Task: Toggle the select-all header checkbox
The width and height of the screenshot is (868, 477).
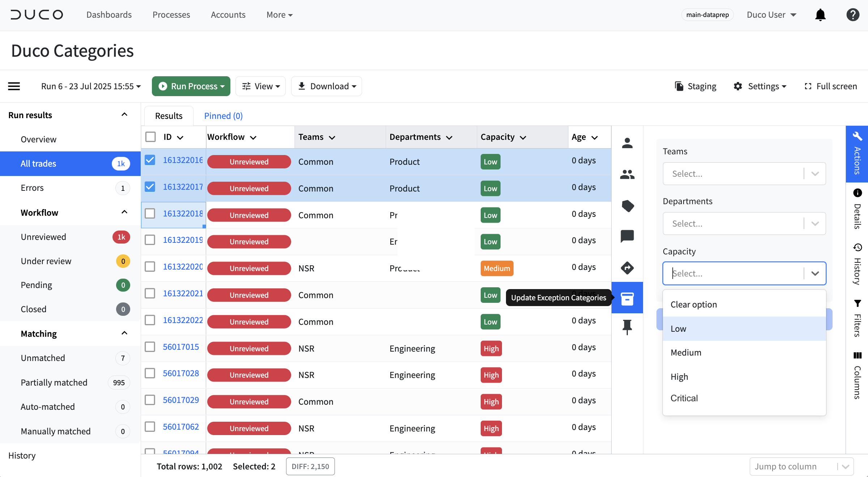Action: (150, 137)
